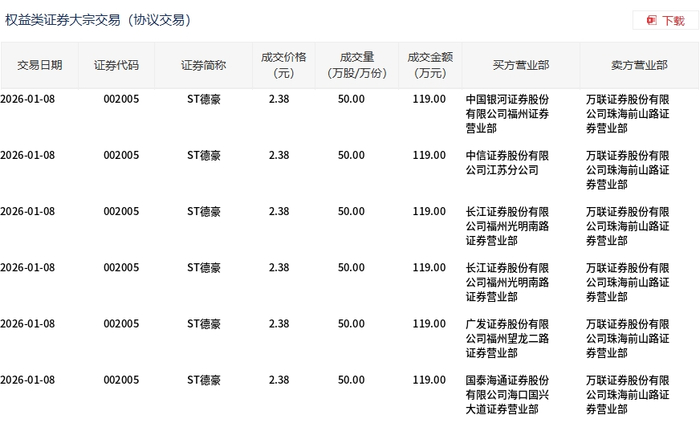Click buyer 中国银河证券股份有限公司福州证券营业部
This screenshot has height=427, width=700.
507,114
